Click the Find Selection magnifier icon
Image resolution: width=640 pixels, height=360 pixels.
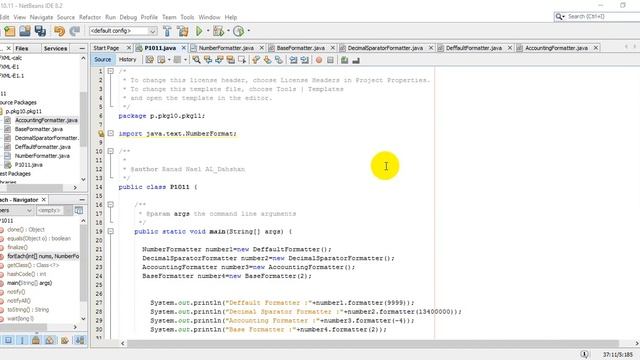click(196, 60)
